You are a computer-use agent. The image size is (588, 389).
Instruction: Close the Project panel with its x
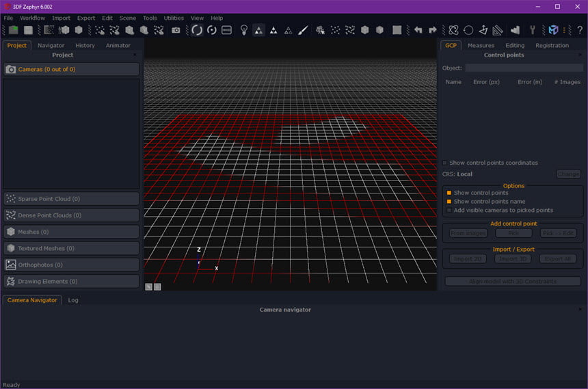[x=135, y=55]
